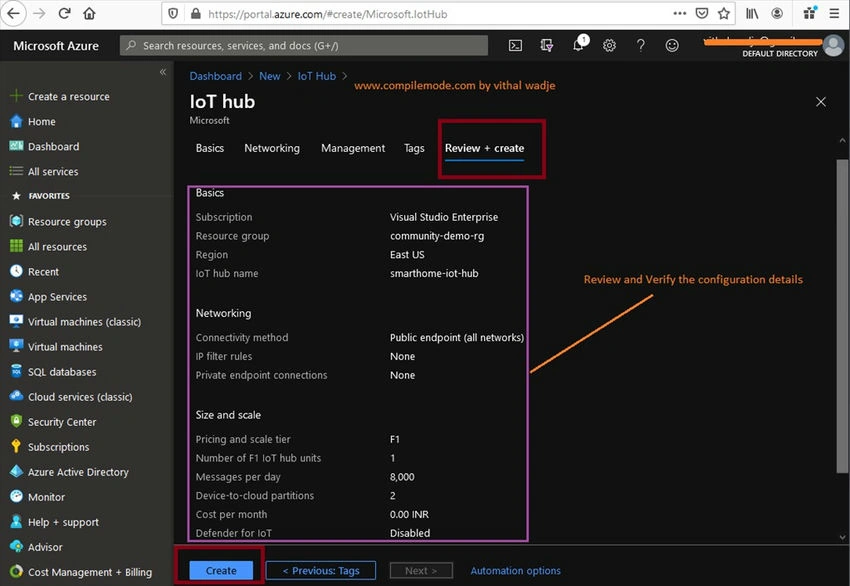Switch to the Basics tab
The image size is (850, 586).
click(x=210, y=148)
